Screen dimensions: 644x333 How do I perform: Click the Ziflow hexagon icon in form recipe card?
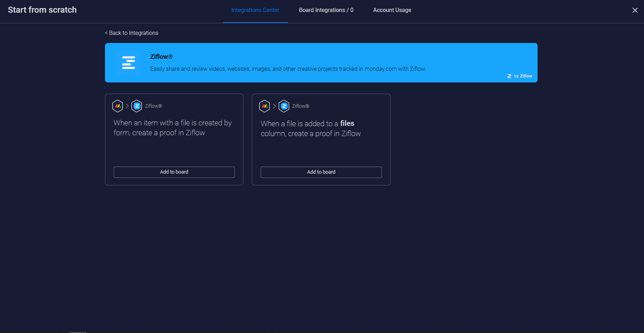click(x=137, y=106)
